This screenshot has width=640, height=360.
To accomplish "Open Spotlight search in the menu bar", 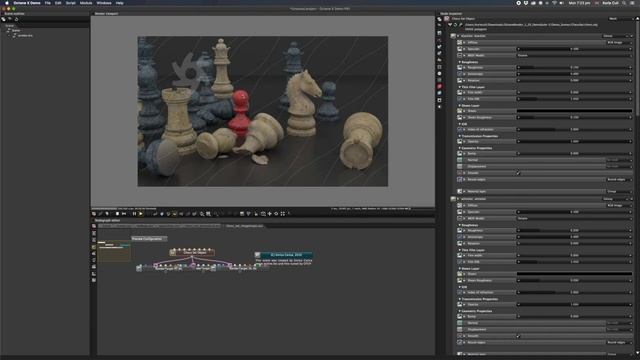I will (624, 3).
